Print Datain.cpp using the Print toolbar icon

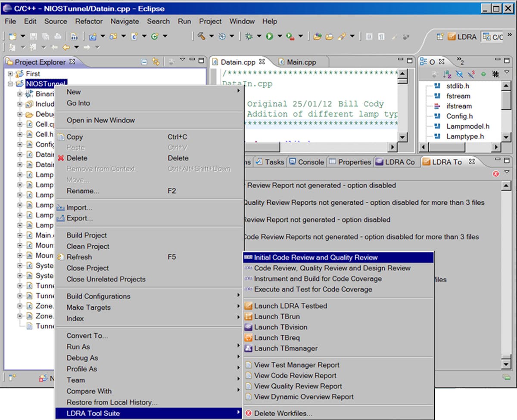coord(57,37)
